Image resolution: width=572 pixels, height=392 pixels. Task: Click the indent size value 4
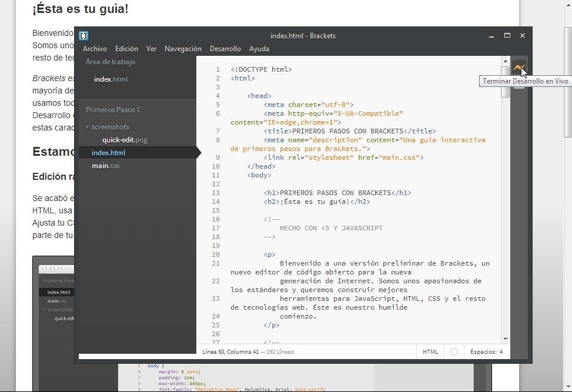pyautogui.click(x=501, y=352)
